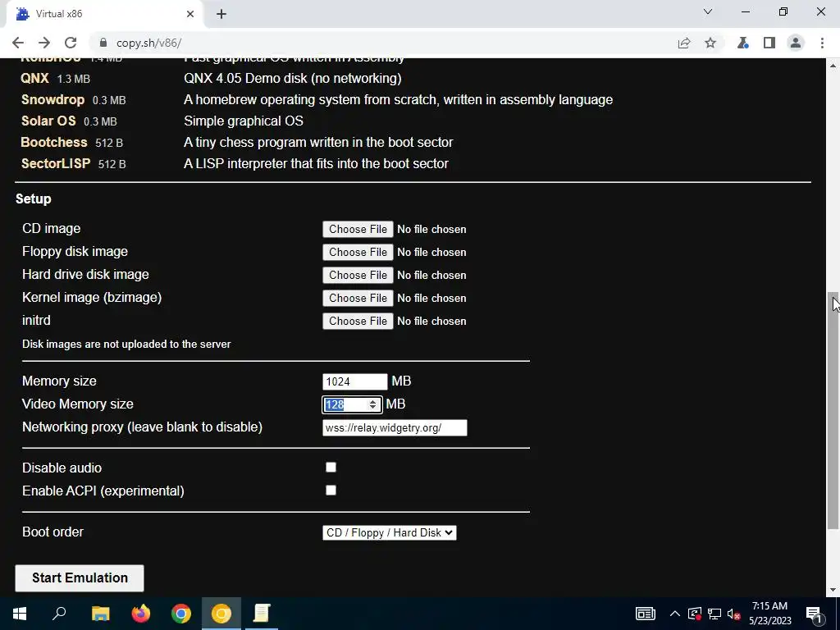
Task: Click the page vertical scrollbar thumb
Action: coord(833,410)
